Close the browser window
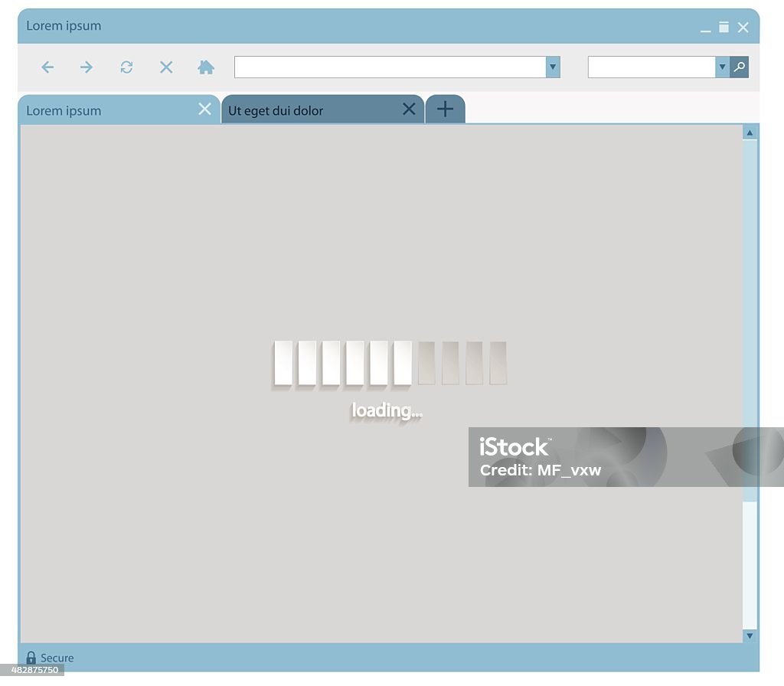Image resolution: width=784 pixels, height=686 pixels. [743, 28]
